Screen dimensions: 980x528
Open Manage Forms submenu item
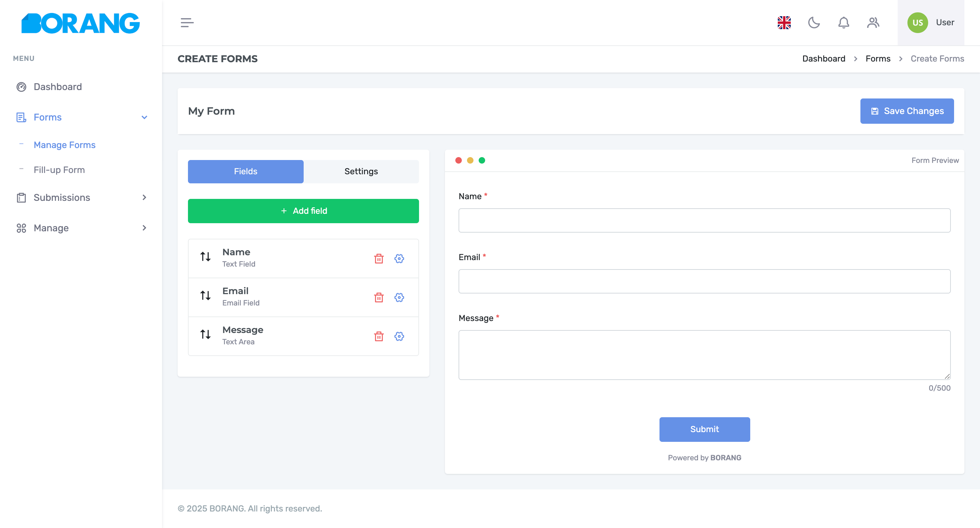[x=65, y=145]
